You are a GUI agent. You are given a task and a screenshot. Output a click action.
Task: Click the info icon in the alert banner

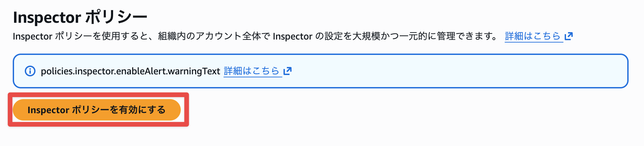(30, 71)
